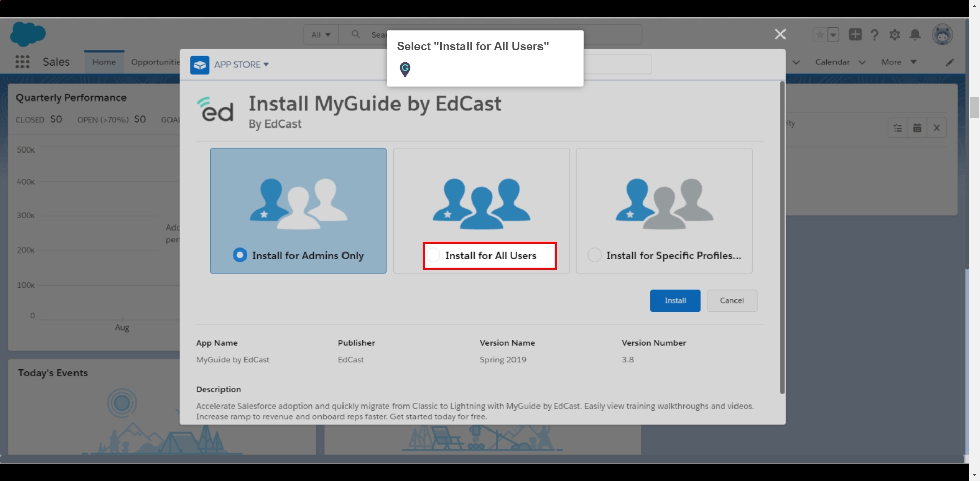Click the pencil edit navigation icon
The height and width of the screenshot is (481, 980).
pyautogui.click(x=949, y=62)
